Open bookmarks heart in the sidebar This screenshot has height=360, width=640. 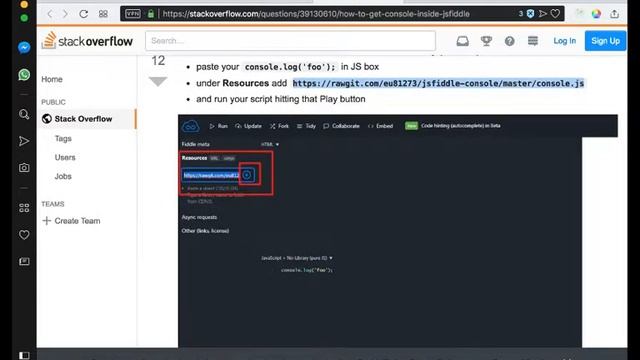(24, 235)
